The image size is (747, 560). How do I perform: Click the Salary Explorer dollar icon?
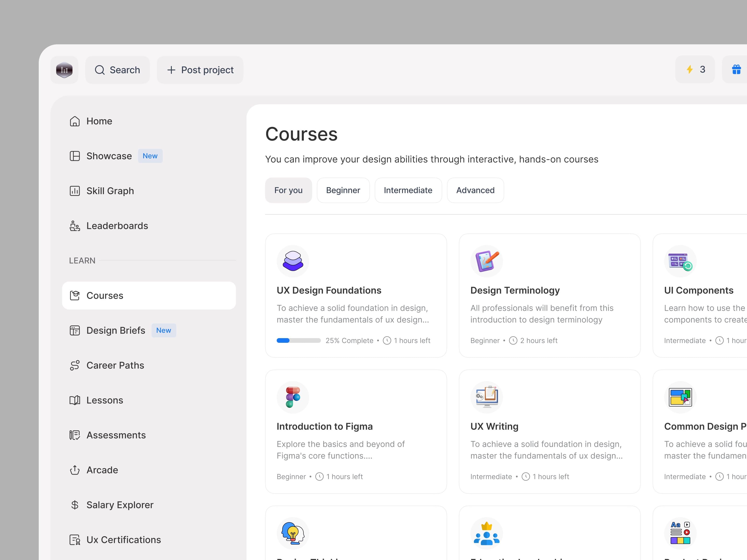[x=75, y=505]
